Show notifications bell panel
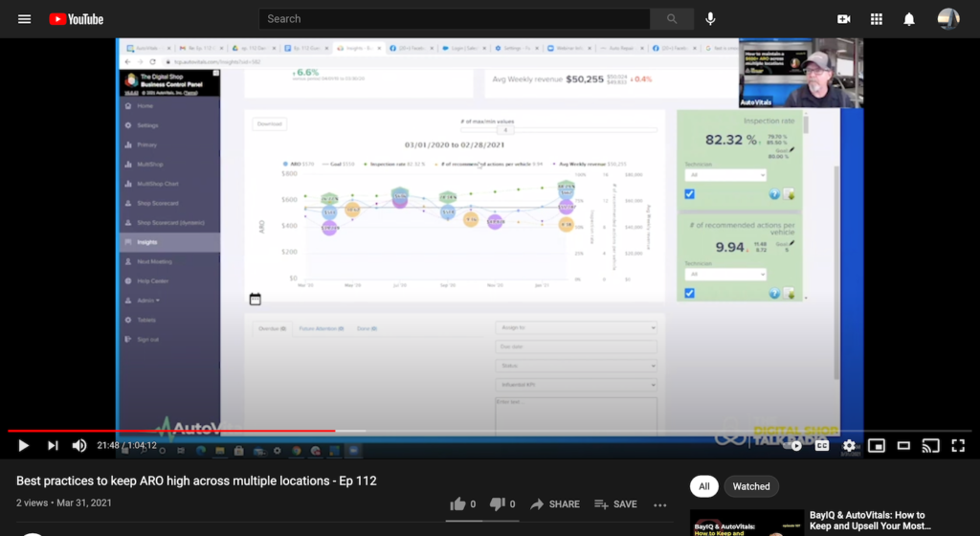This screenshot has height=536, width=980. (909, 19)
